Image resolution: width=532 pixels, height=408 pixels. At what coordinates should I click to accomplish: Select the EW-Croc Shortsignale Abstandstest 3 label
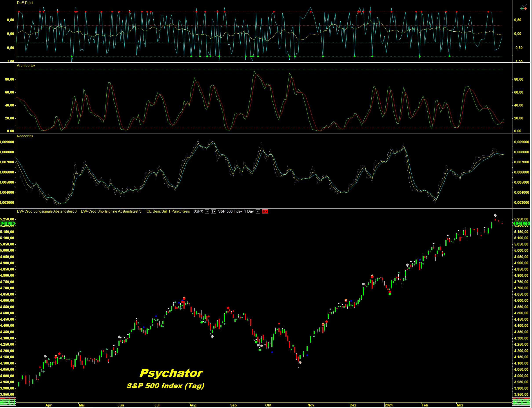click(x=111, y=211)
